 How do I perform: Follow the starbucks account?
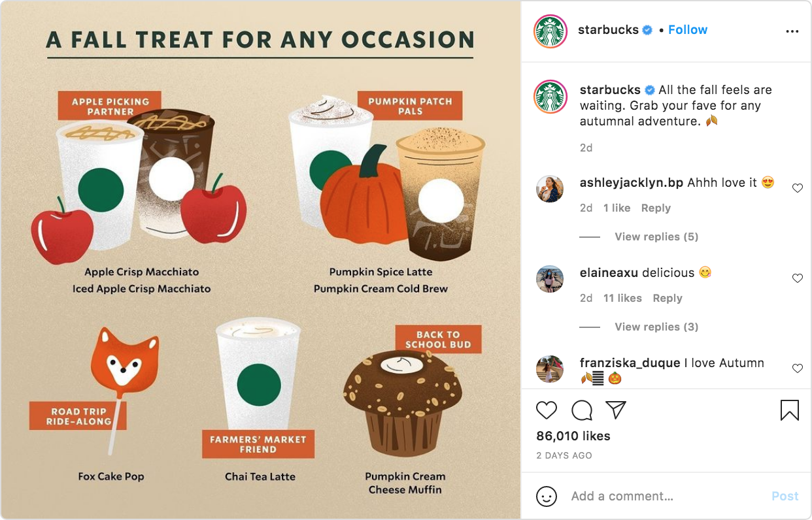687,29
